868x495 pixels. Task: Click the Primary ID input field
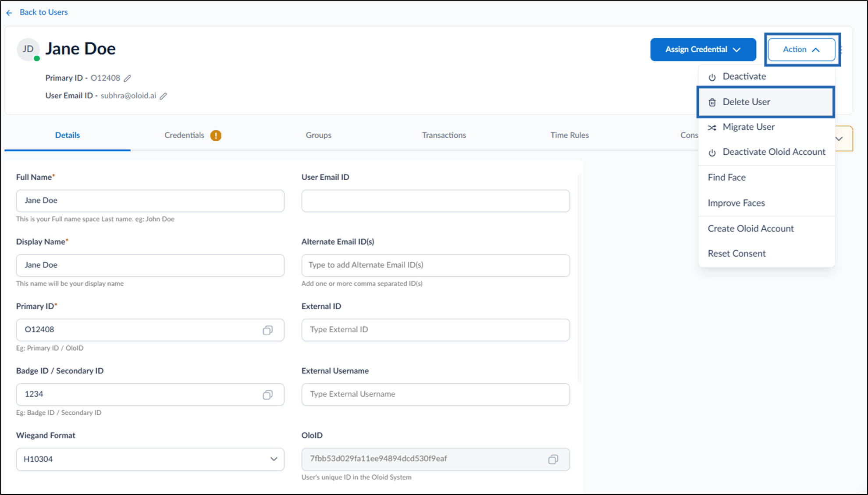coord(150,330)
